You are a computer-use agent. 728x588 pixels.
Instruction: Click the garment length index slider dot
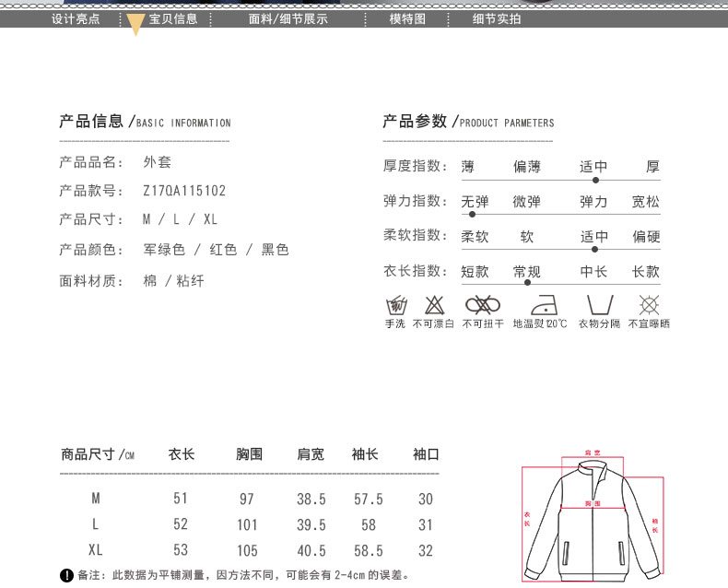coord(527,284)
